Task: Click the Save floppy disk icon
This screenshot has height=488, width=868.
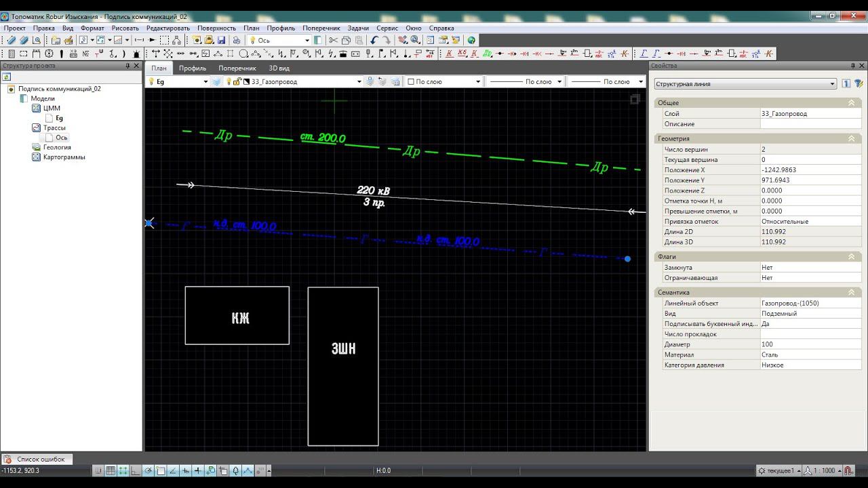Action: (222, 41)
